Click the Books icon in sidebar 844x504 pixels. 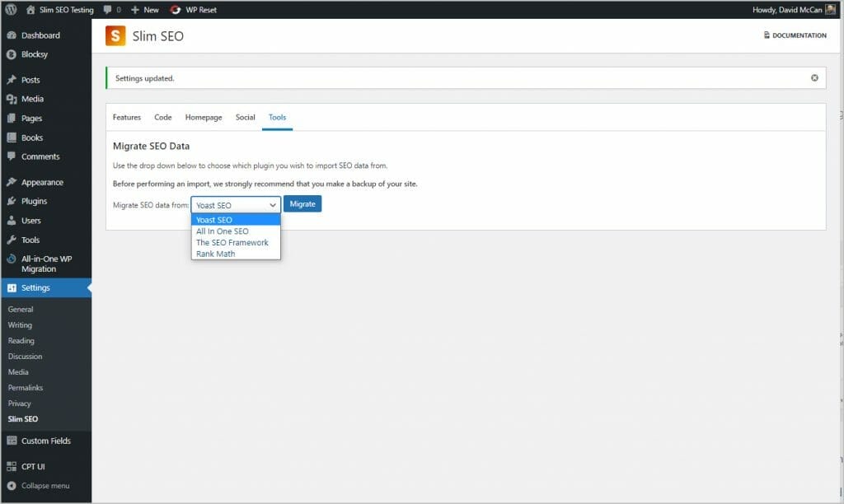[12, 138]
